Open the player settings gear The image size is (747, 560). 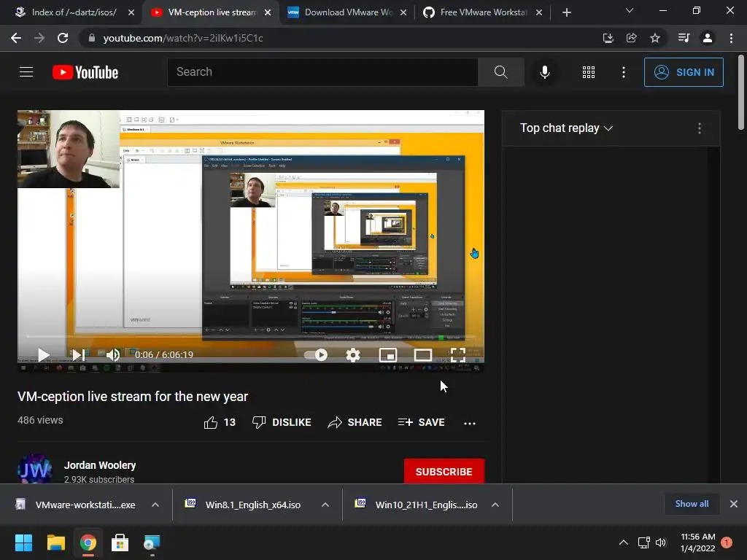pos(352,355)
